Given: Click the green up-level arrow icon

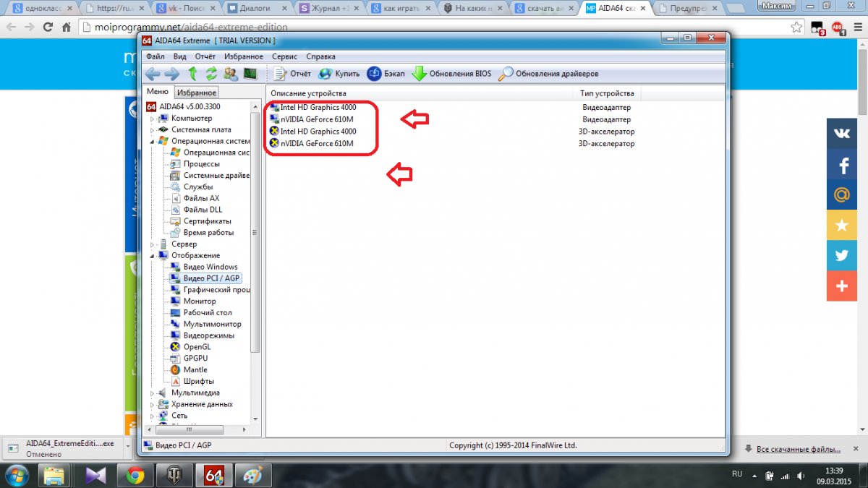Looking at the screenshot, I should 192,74.
